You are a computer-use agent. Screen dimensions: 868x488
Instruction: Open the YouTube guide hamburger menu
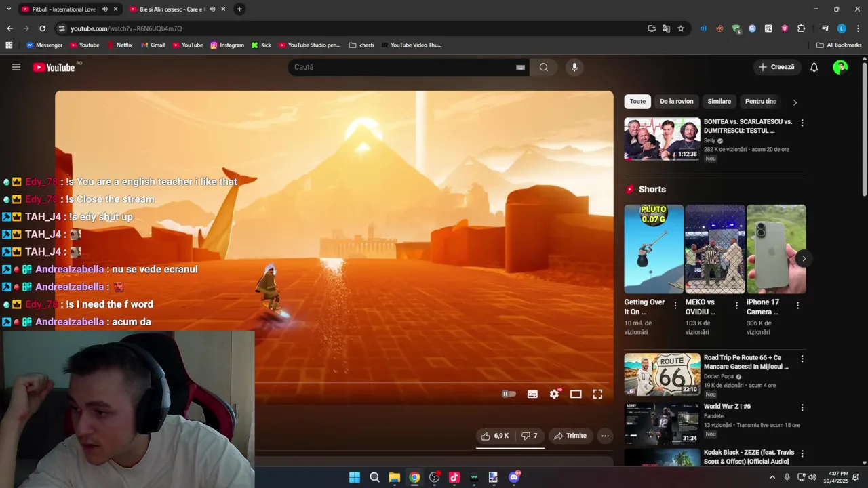pyautogui.click(x=16, y=67)
